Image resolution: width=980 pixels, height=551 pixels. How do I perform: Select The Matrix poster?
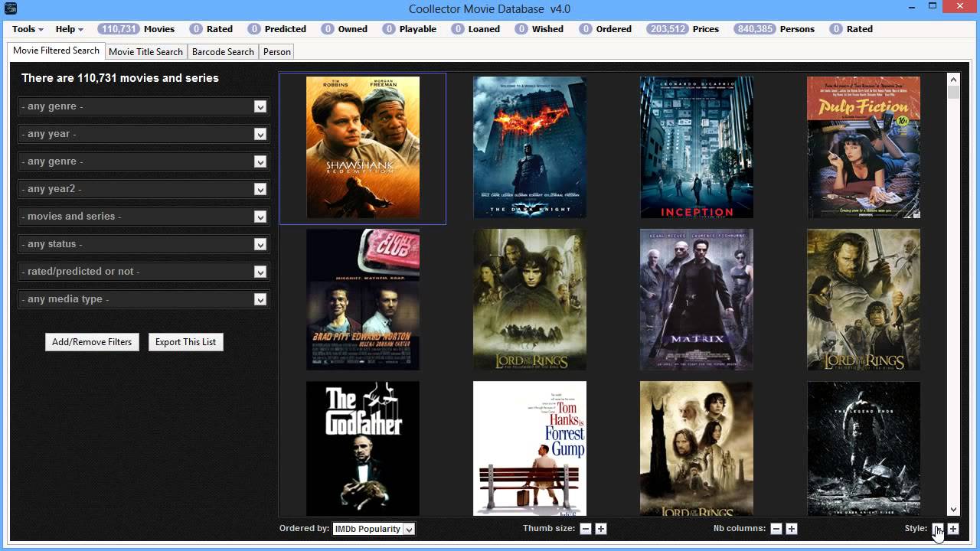coord(697,299)
